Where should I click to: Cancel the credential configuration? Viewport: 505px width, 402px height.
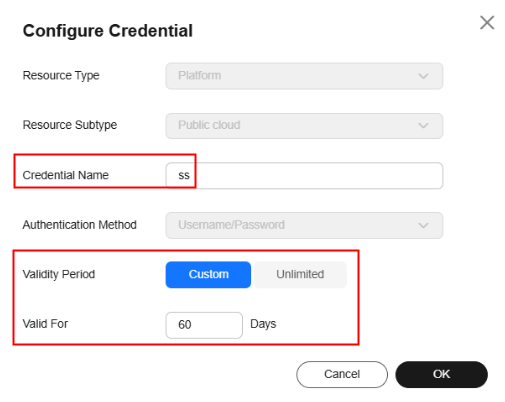click(342, 374)
